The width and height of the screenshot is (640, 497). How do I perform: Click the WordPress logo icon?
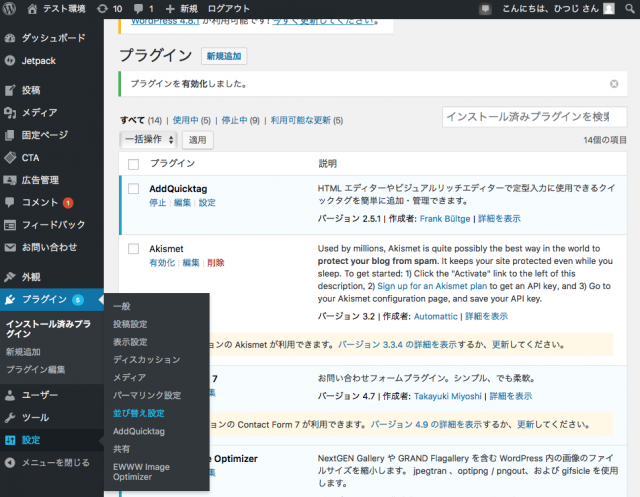[x=9, y=9]
